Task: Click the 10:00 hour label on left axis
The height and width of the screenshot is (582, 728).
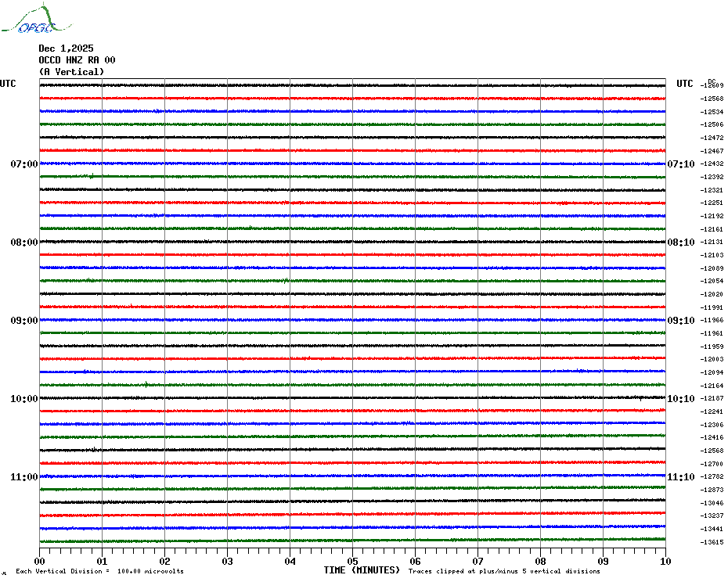Action: [23, 399]
